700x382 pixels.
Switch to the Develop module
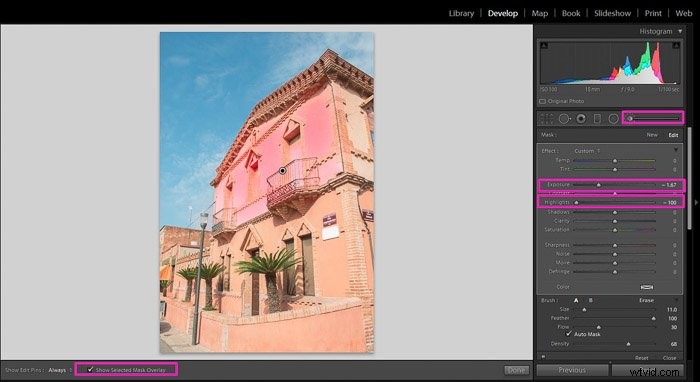click(503, 13)
